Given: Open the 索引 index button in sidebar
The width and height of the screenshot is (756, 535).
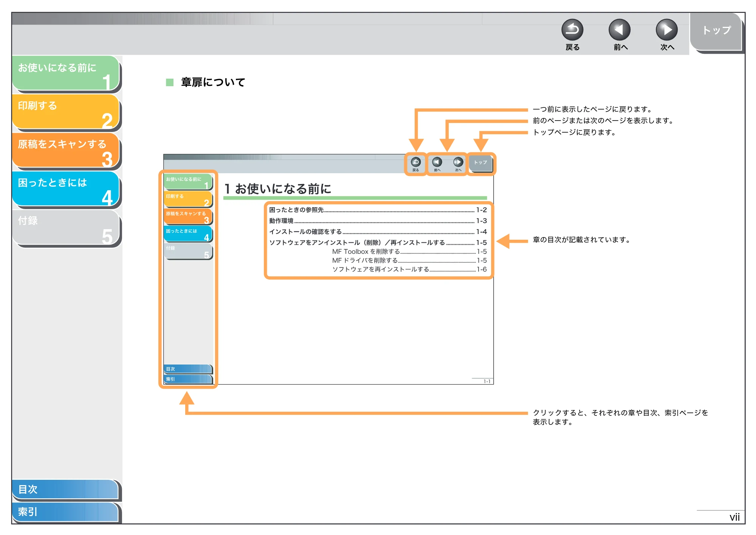Looking at the screenshot, I should click(x=66, y=512).
